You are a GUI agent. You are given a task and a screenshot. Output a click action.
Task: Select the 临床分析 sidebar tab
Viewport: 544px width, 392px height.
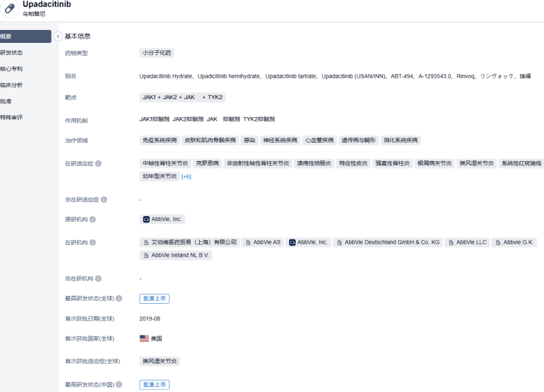[x=12, y=85]
